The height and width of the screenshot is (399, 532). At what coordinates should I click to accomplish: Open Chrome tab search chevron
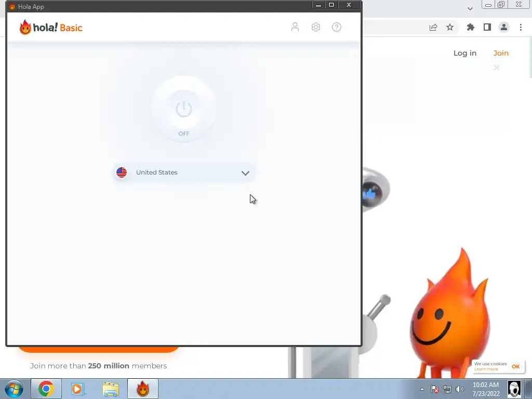[x=470, y=8]
